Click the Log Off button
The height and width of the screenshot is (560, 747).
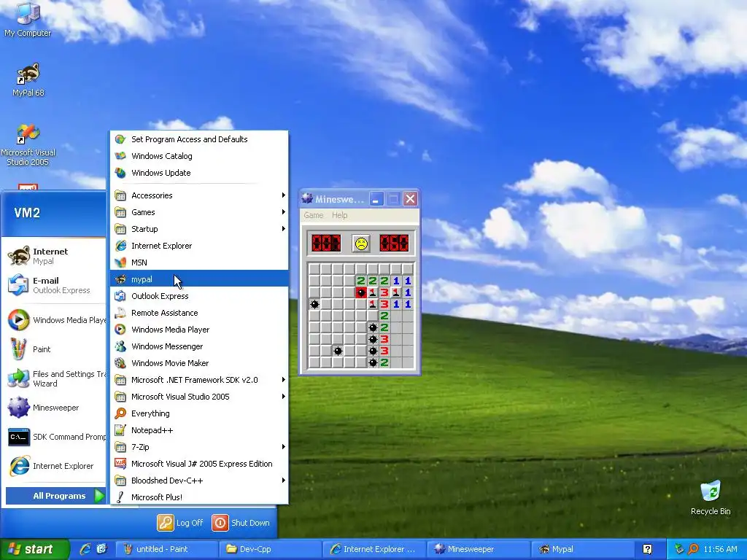pyautogui.click(x=181, y=523)
